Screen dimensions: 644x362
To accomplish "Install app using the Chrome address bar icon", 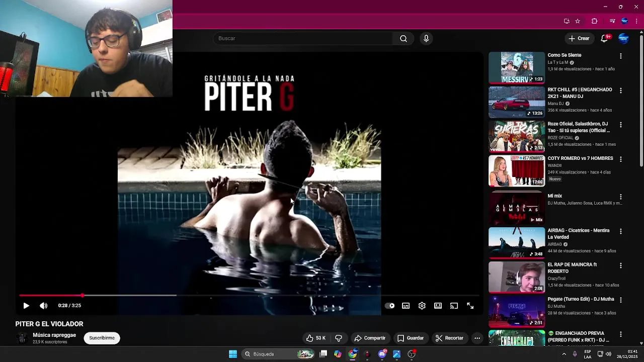I will [567, 21].
